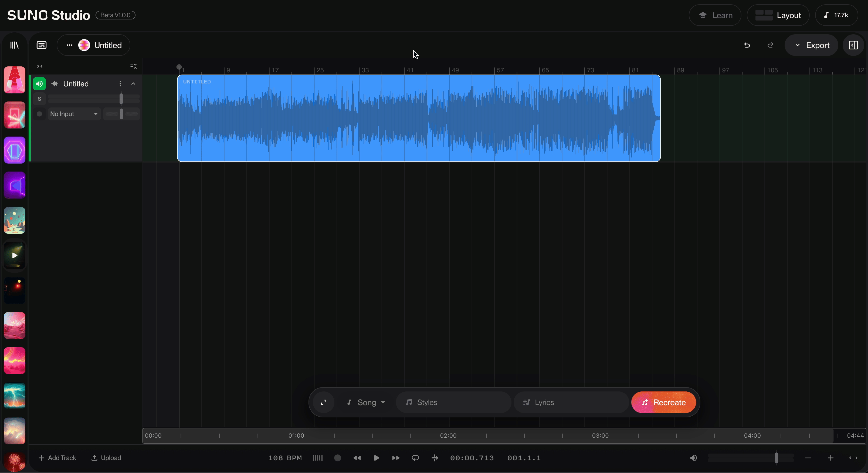Solo the Untitled track

tap(39, 99)
